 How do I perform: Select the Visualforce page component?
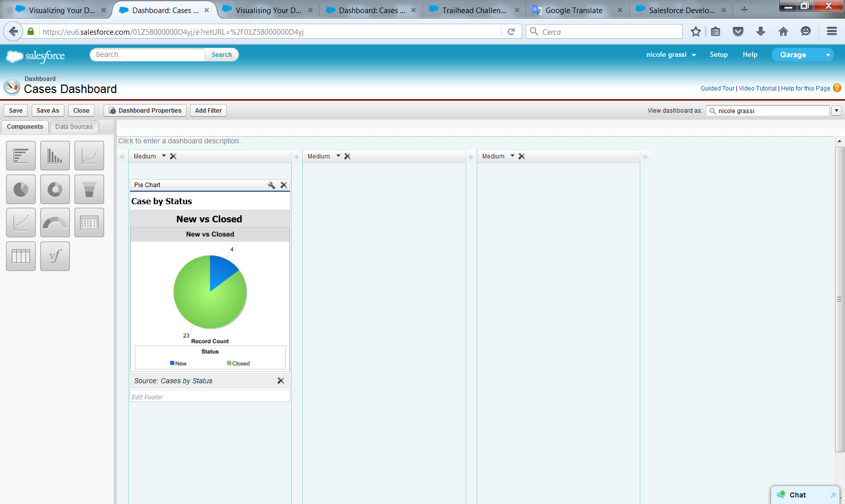(55, 257)
